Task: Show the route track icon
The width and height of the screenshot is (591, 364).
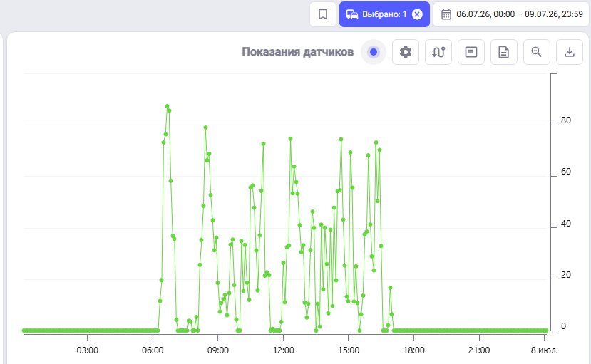Action: click(438, 52)
